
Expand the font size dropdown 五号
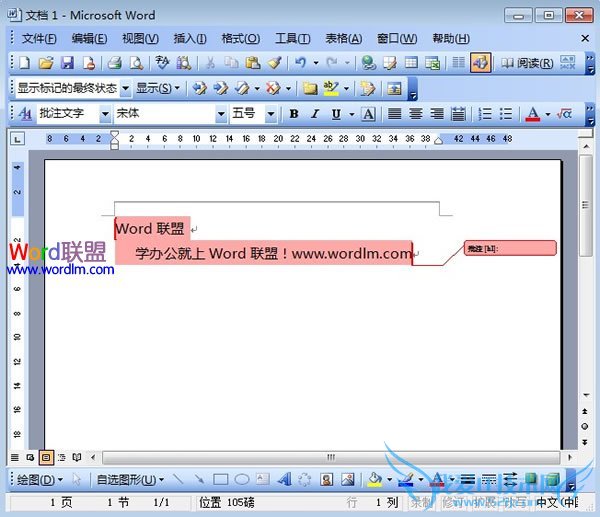pyautogui.click(x=271, y=114)
